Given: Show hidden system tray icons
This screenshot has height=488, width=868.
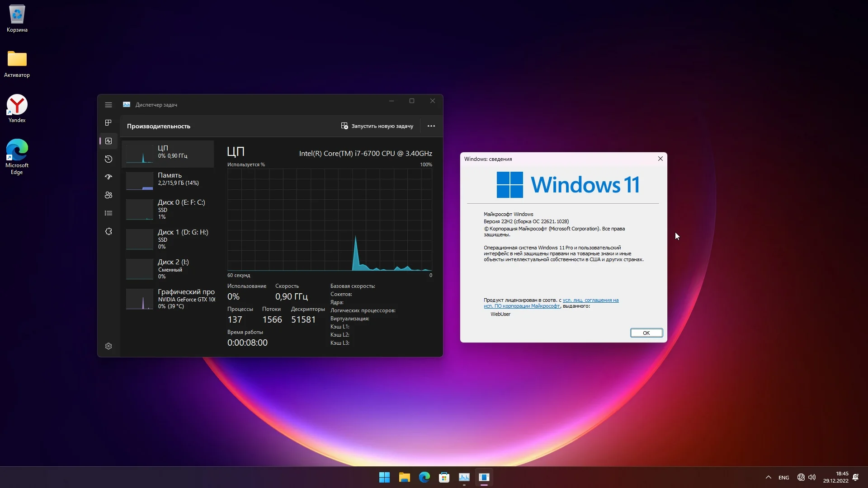Looking at the screenshot, I should [x=768, y=477].
